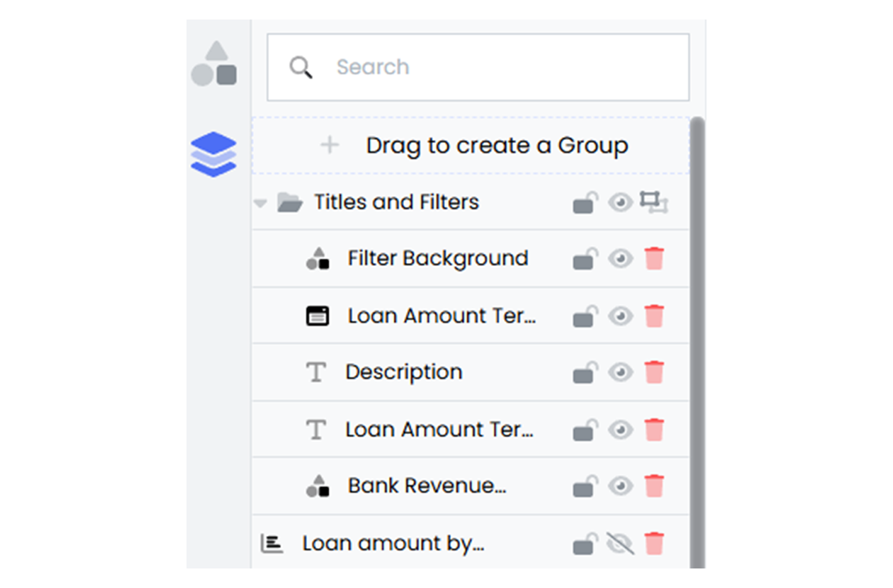The height and width of the screenshot is (588, 893).
Task: Collapse the Titles and Filters group
Action: pos(260,202)
